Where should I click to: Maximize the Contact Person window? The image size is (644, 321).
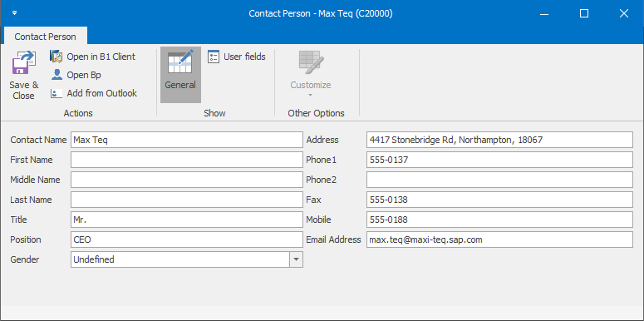tap(584, 13)
